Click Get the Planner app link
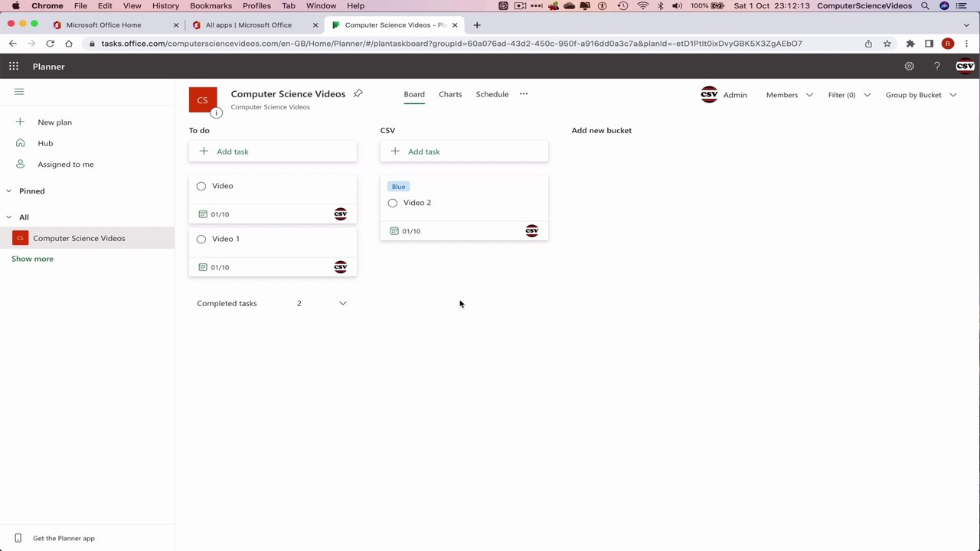This screenshot has width=980, height=551. tap(64, 538)
